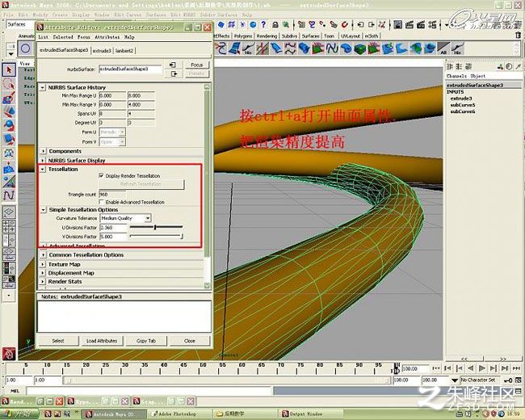Click the time range slider bar
The width and height of the screenshot is (525, 420).
227,380
